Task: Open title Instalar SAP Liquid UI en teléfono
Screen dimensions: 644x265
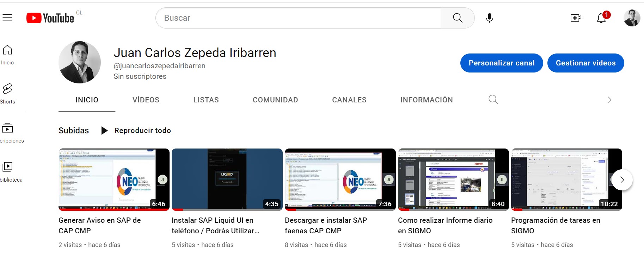Action: click(215, 226)
